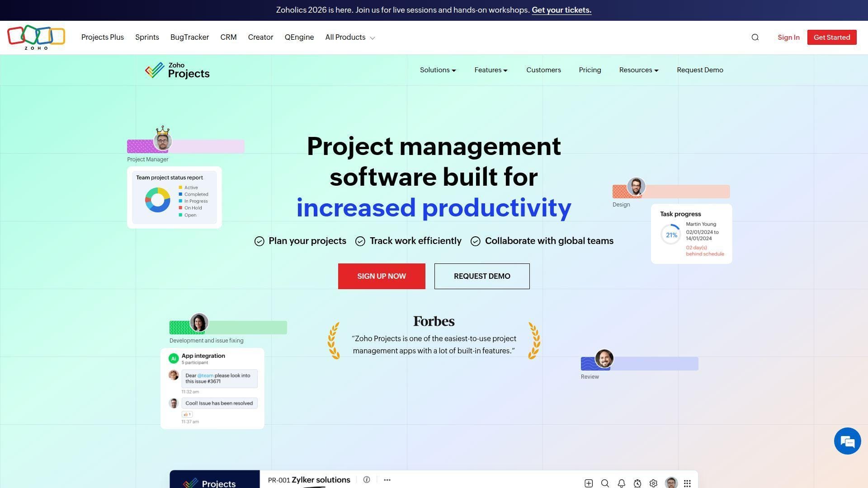Click the timer clock icon
The height and width of the screenshot is (488, 868).
[637, 483]
